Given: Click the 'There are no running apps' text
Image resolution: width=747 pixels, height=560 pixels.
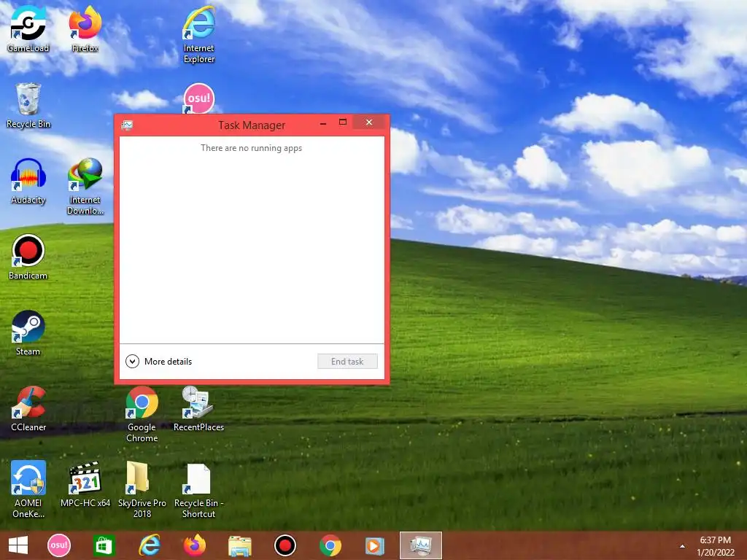Looking at the screenshot, I should (x=251, y=148).
